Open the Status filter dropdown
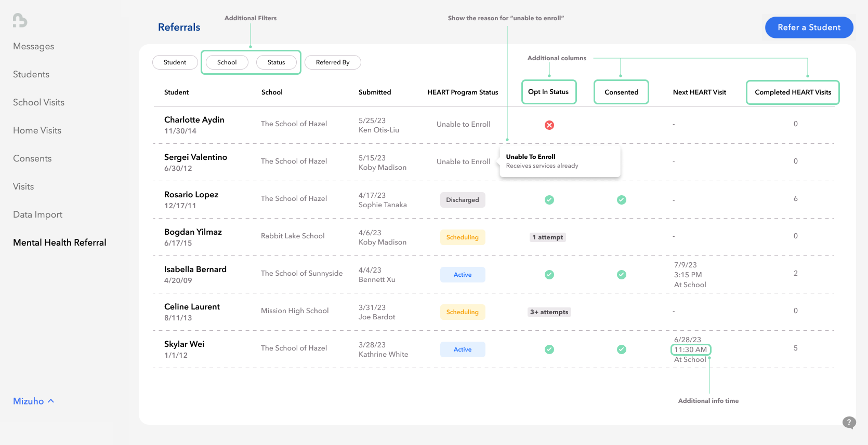 click(x=276, y=62)
